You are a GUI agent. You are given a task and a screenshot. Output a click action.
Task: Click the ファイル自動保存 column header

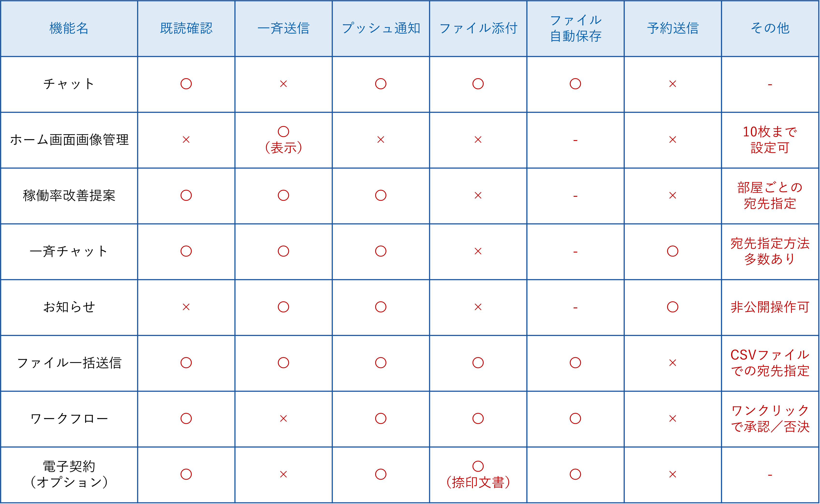click(575, 28)
